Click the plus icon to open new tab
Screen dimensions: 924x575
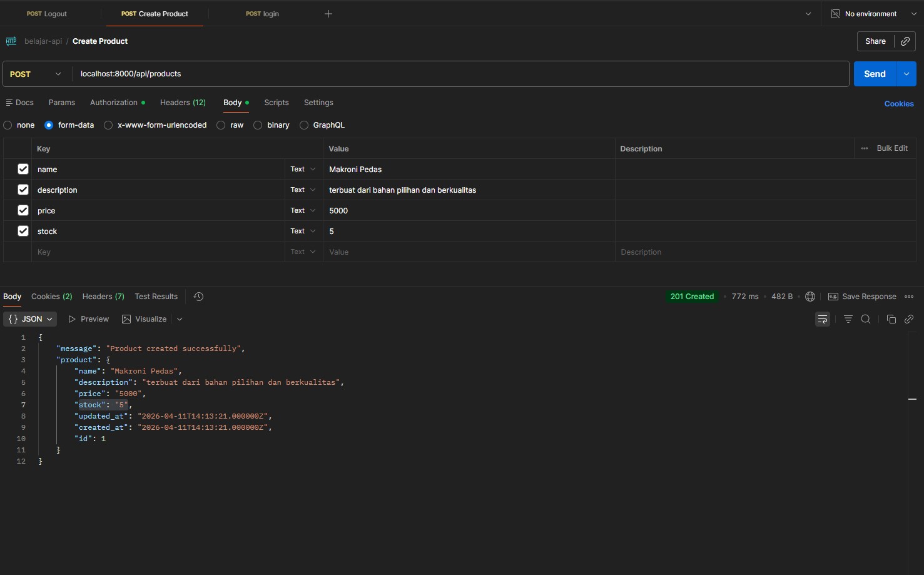[328, 14]
